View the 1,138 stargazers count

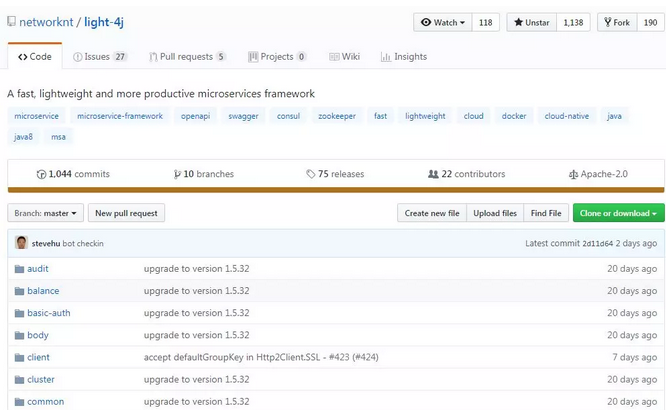573,23
